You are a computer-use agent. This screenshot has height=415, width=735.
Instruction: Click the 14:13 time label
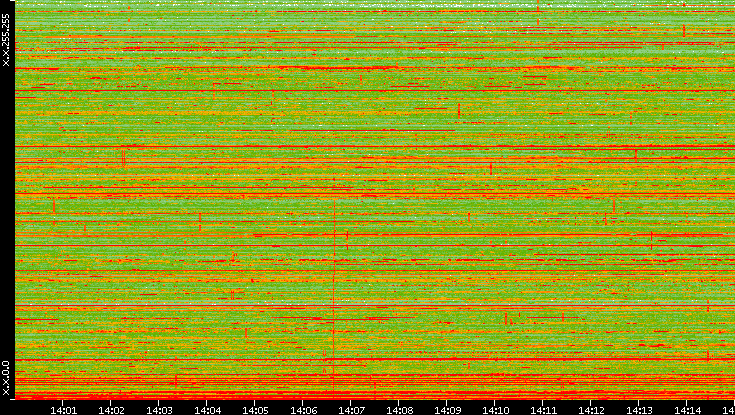click(x=638, y=410)
